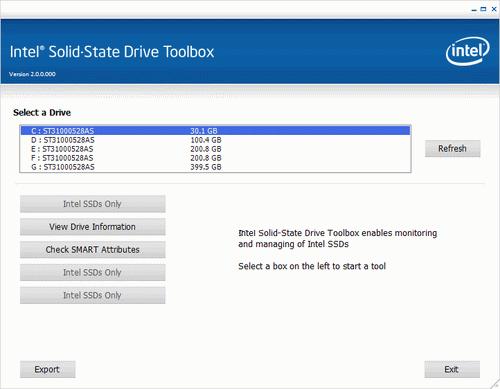Select the D: ST31000528AS 100.4 GB drive
Screen dimensions: 500x389
click(x=215, y=140)
